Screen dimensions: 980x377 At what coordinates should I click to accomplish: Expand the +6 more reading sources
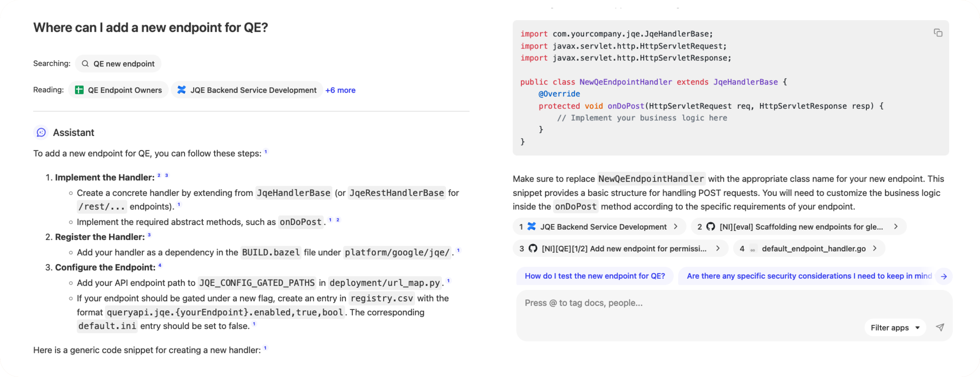point(340,90)
